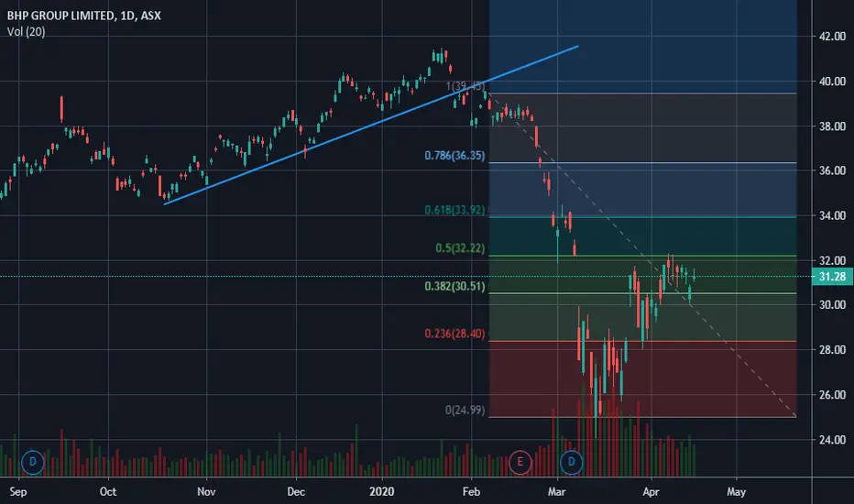
Task: Click the Nov label on time axis
Action: click(x=206, y=491)
